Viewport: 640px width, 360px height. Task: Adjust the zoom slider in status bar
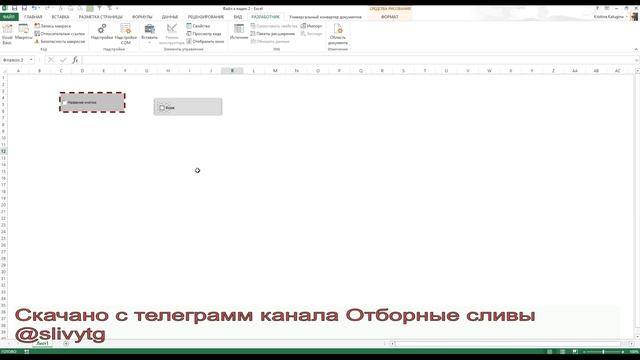point(603,352)
